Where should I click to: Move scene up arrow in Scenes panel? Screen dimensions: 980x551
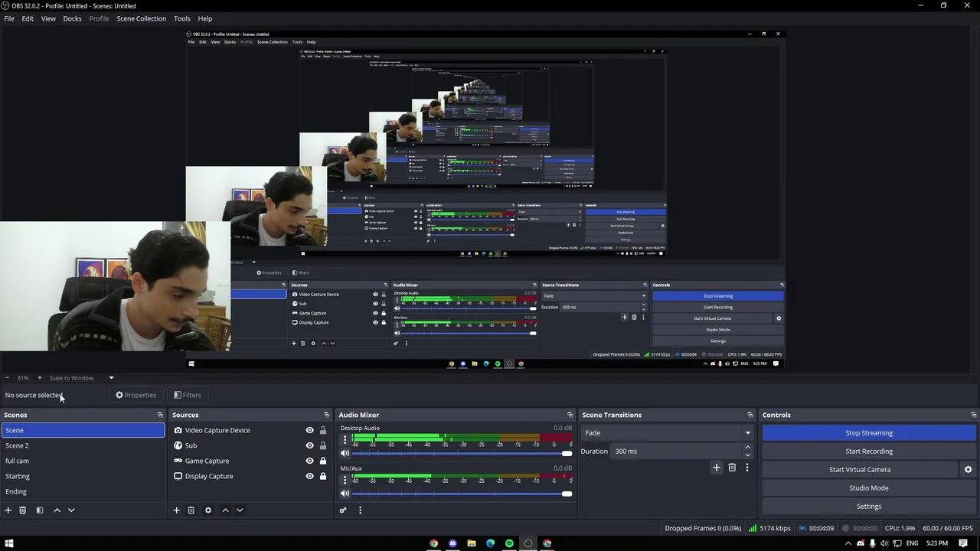tap(57, 510)
